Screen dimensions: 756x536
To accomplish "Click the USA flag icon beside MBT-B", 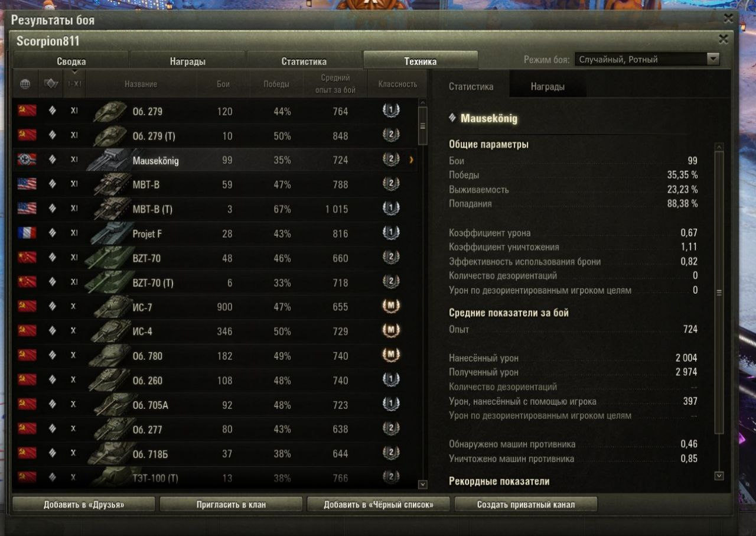I will click(x=27, y=184).
